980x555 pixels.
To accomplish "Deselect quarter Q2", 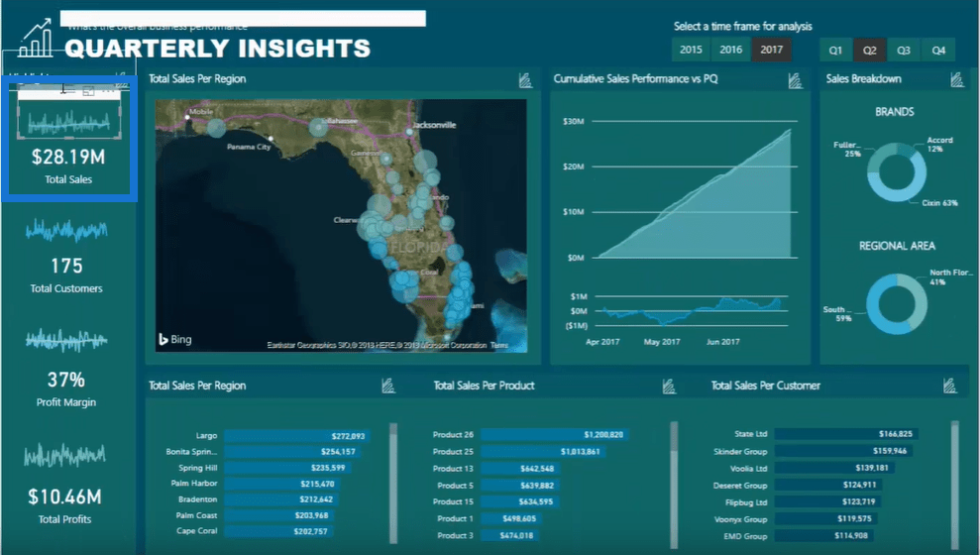I will (x=869, y=50).
